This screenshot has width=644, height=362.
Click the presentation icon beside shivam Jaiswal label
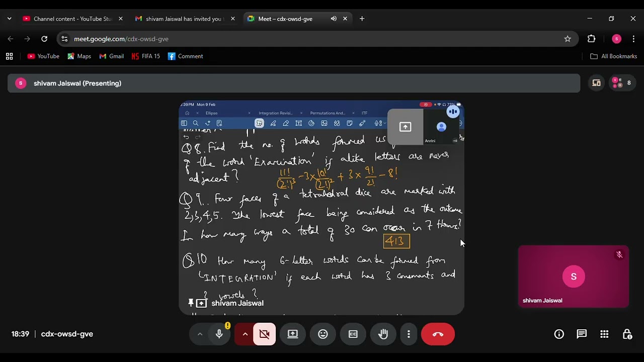coord(201,303)
